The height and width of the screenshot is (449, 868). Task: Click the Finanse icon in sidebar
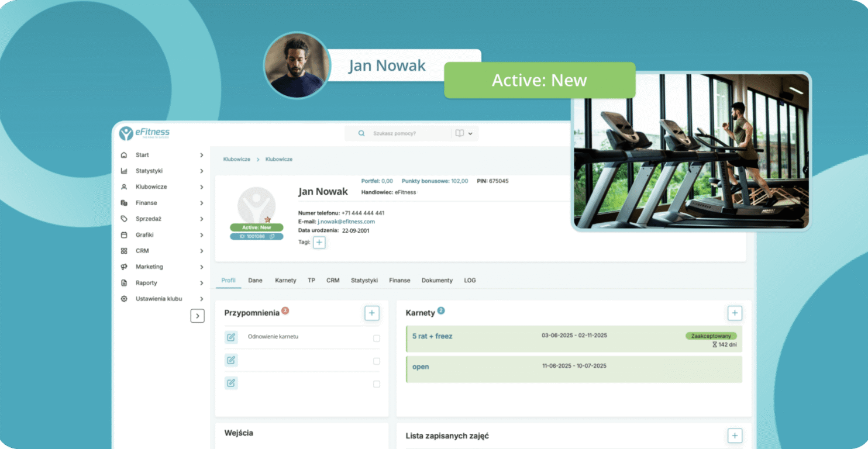coord(123,203)
